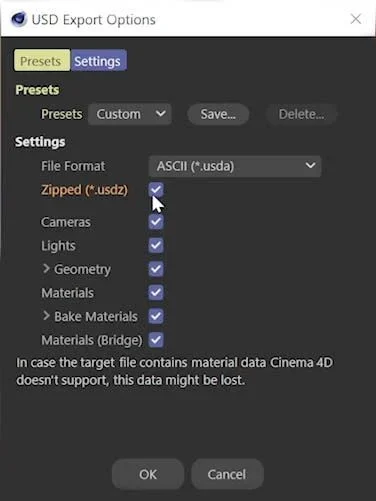Disable the Materials (Bridge) checkbox
The image size is (376, 501).
click(x=156, y=340)
